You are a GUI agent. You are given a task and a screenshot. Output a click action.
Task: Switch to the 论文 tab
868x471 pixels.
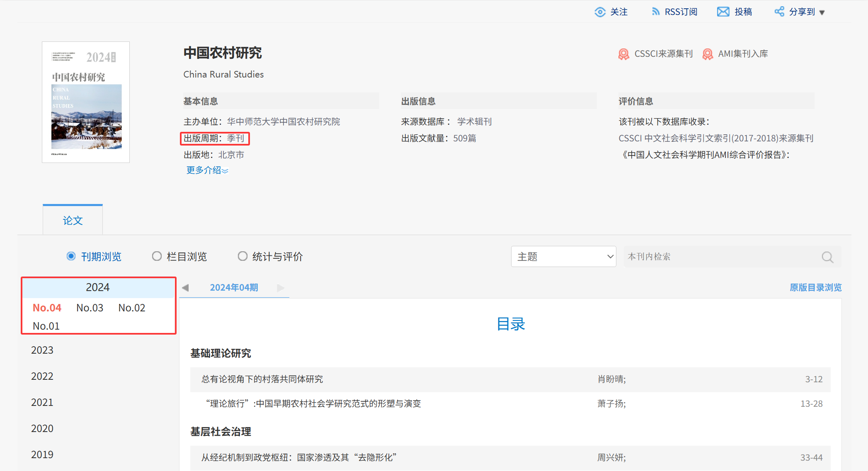(73, 221)
